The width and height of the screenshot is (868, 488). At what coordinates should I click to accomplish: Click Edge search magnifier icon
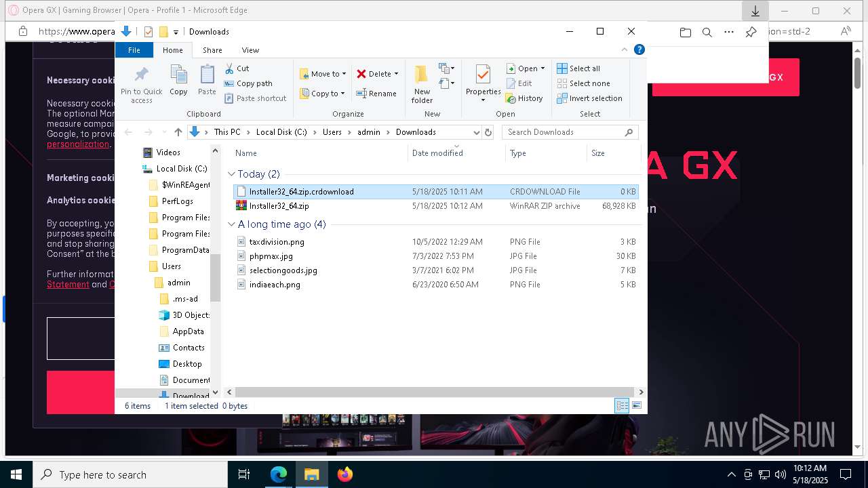tap(707, 32)
